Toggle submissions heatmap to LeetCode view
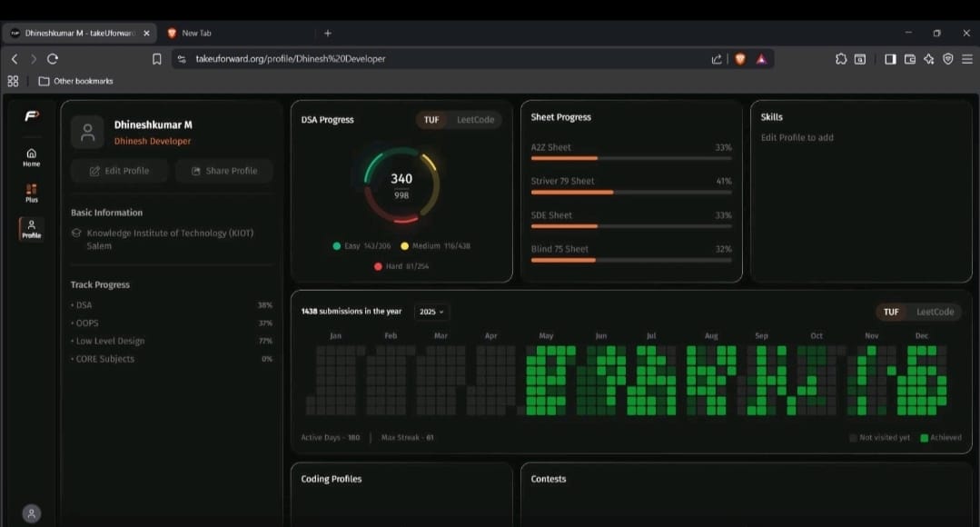Image resolution: width=980 pixels, height=527 pixels. pos(935,312)
